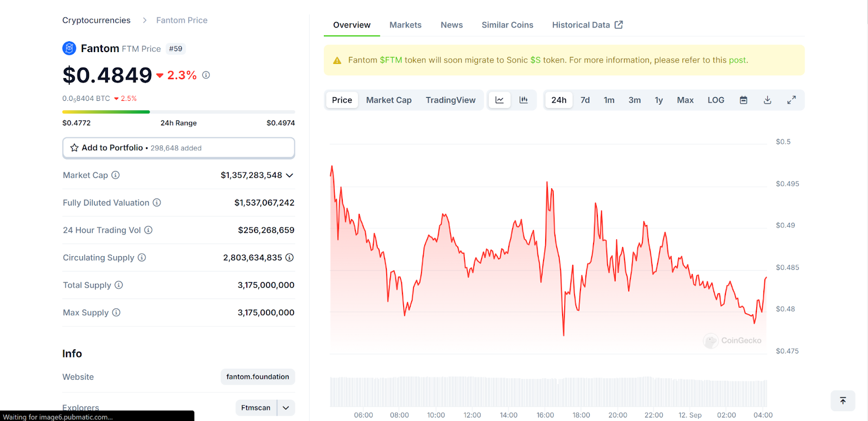Open the News tab
Image resolution: width=868 pixels, height=421 pixels.
click(452, 25)
